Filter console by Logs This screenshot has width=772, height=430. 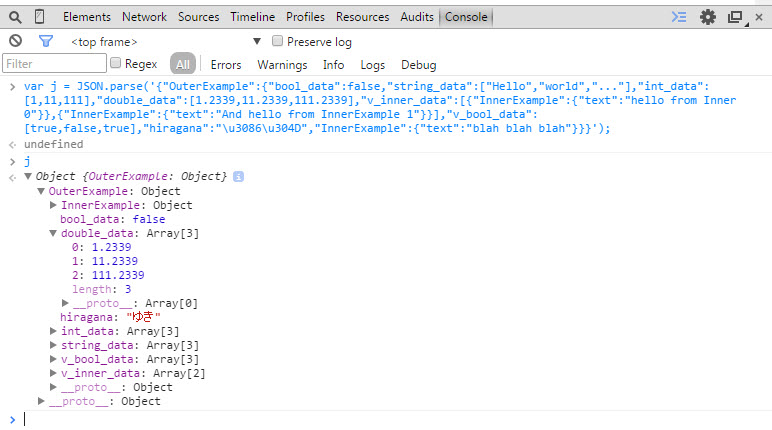point(373,65)
